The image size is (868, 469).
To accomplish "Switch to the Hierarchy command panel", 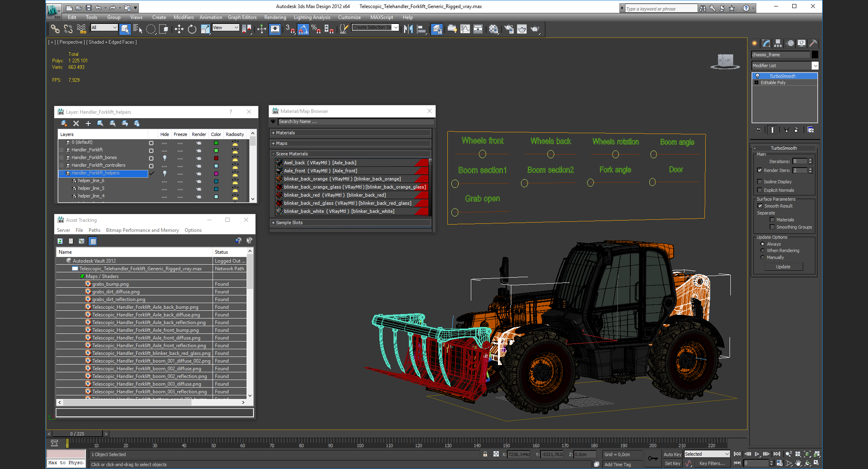I will point(778,43).
